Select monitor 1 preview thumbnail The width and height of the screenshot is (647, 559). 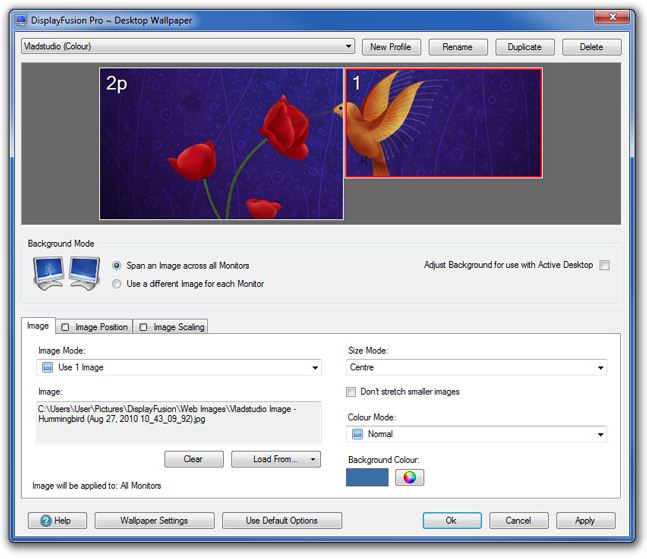(444, 123)
